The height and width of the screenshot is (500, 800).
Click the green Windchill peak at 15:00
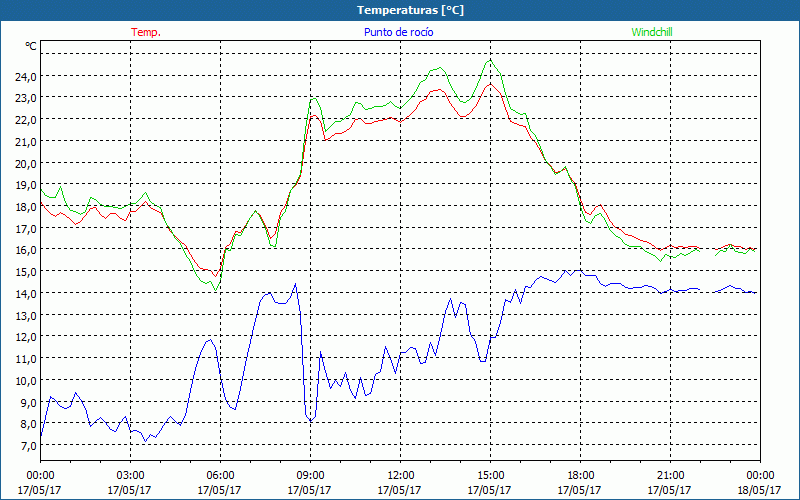[490, 61]
